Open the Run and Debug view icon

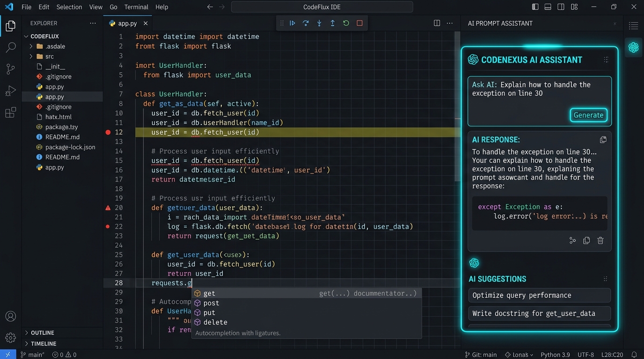10,91
